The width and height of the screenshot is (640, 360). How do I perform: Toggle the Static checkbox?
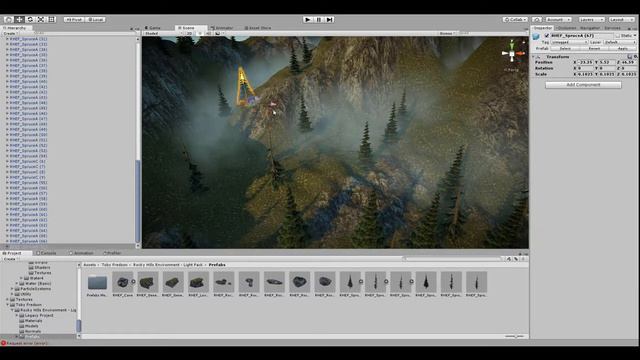click(618, 36)
